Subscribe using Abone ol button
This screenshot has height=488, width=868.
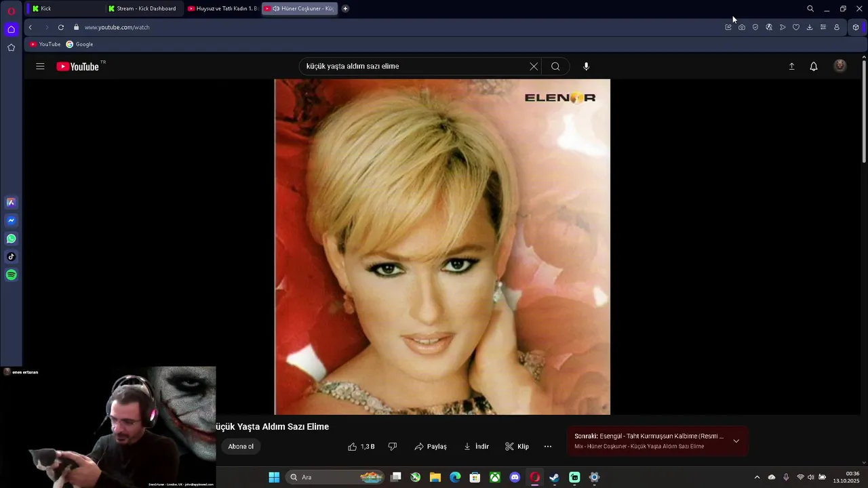pos(241,447)
